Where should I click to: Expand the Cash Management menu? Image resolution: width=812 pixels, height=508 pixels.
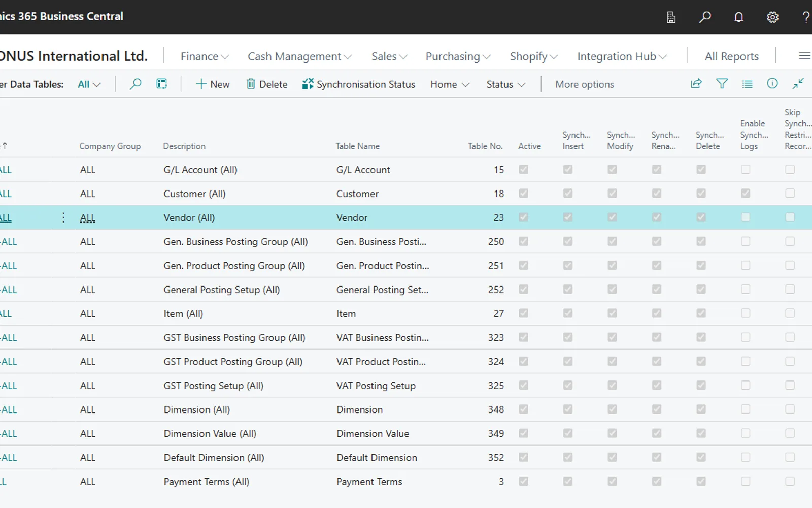pyautogui.click(x=299, y=56)
